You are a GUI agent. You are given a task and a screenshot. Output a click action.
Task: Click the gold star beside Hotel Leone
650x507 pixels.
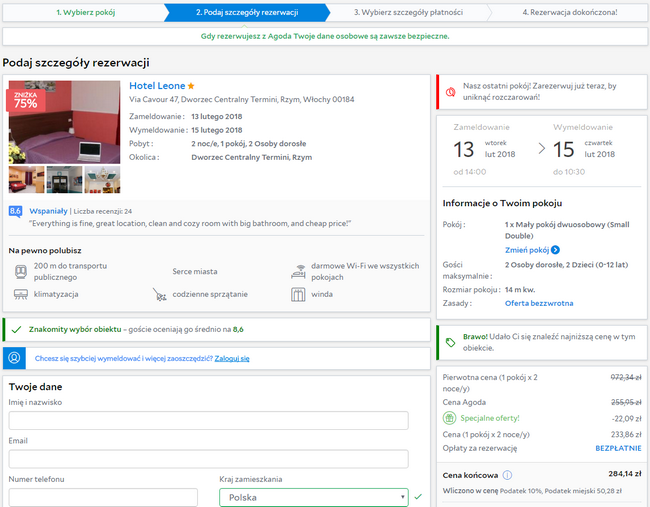coord(192,87)
